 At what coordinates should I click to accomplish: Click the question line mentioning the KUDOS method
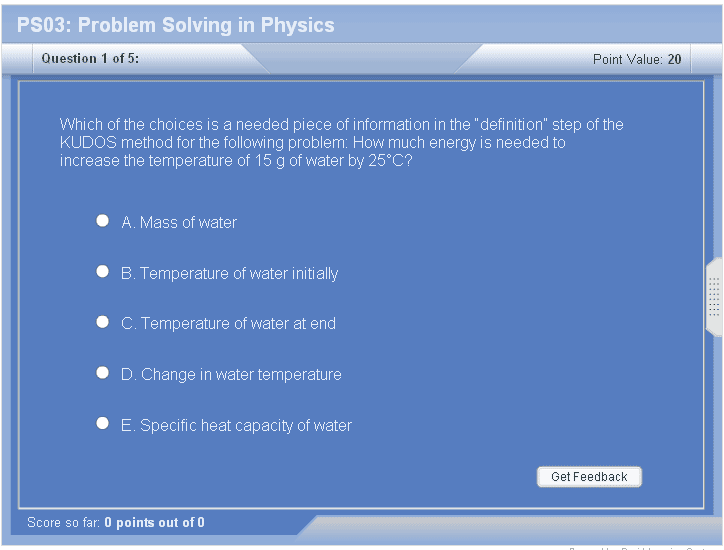pyautogui.click(x=312, y=142)
